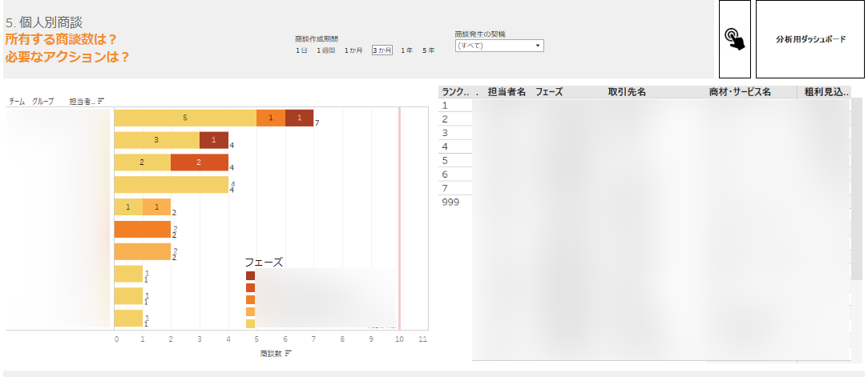
Task: Click the yellow bar segment labeled 5
Action: click(185, 118)
